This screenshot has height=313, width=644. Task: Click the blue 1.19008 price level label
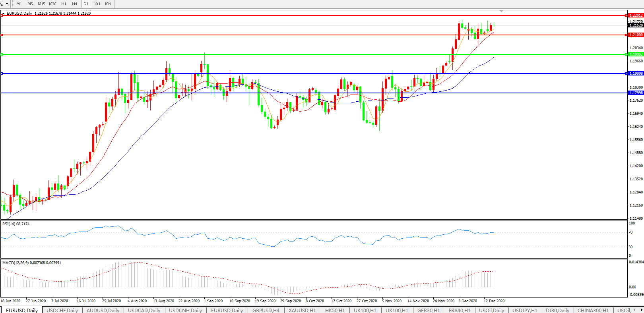tap(636, 73)
